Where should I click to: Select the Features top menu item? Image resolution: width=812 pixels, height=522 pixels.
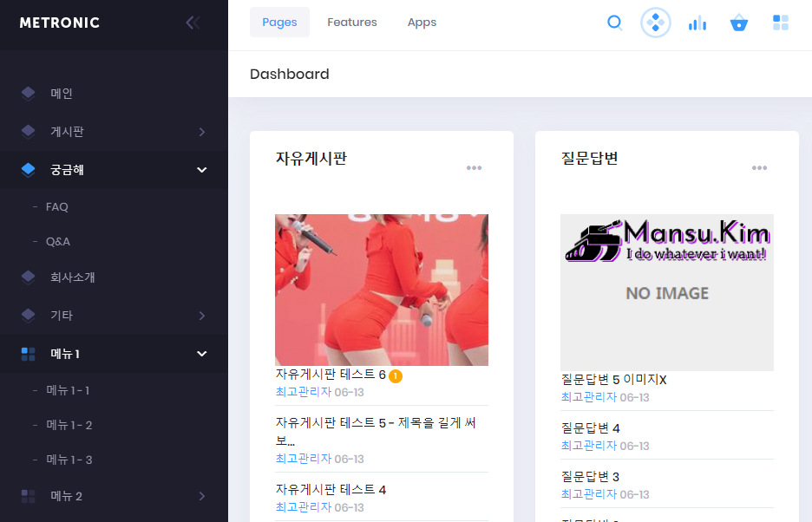[351, 23]
